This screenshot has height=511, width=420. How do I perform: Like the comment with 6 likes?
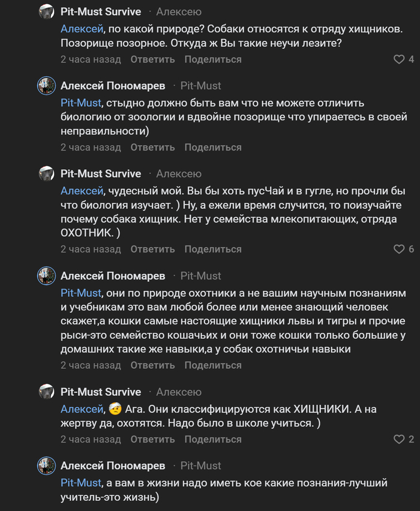[399, 249]
